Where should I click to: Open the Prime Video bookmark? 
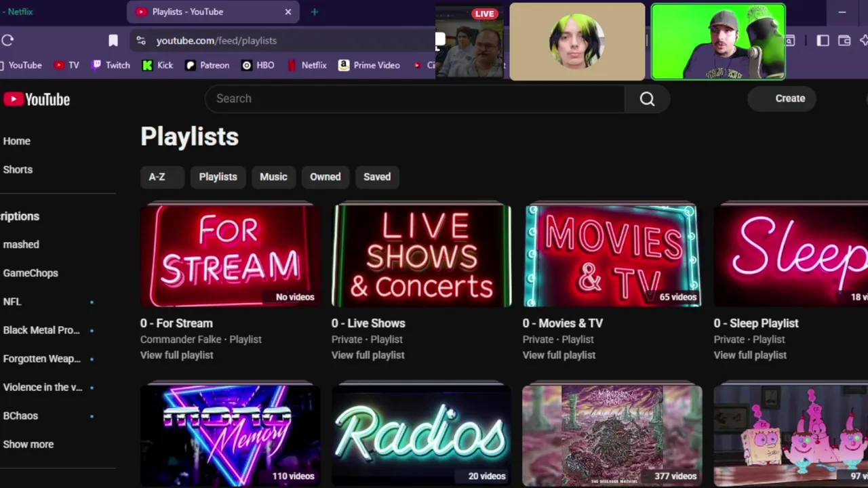pos(369,65)
